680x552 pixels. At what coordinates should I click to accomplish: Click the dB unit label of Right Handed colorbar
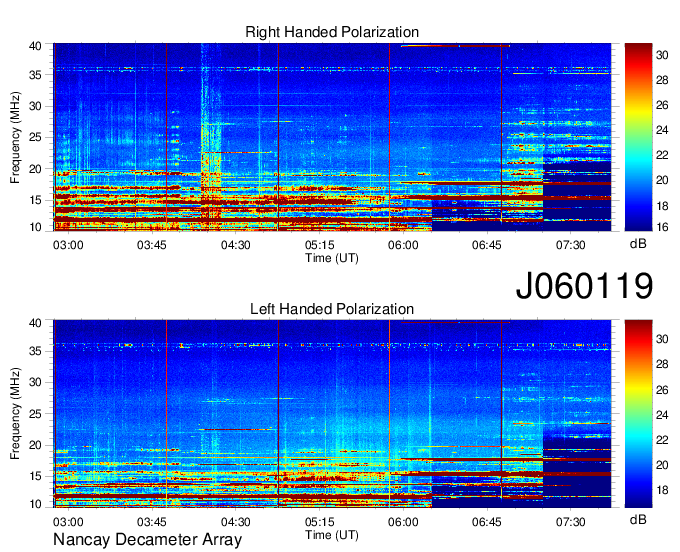click(x=638, y=244)
